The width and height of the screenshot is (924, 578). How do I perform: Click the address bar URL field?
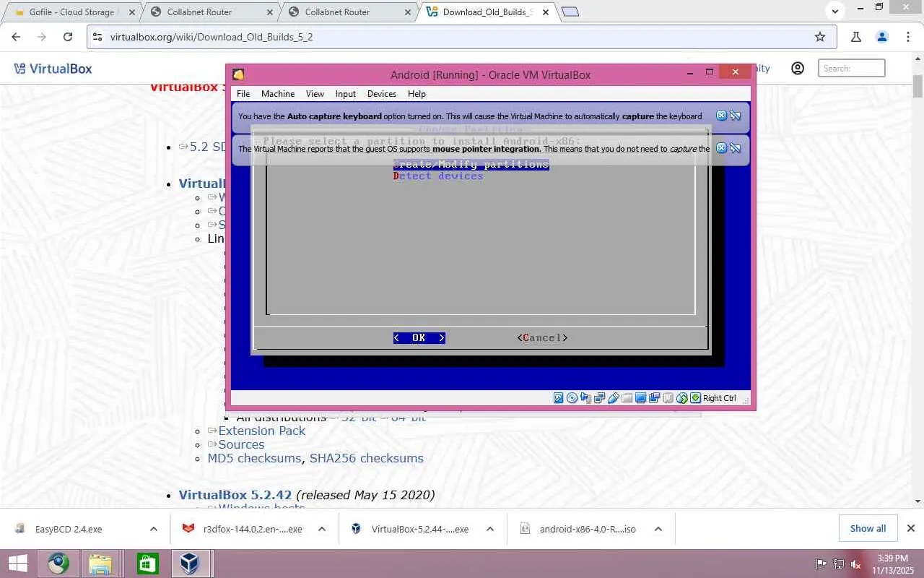[461, 37]
